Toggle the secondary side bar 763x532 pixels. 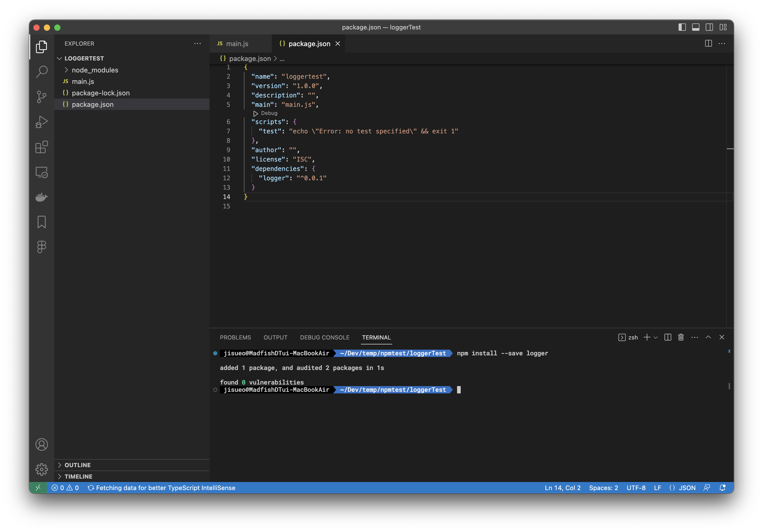(x=709, y=27)
